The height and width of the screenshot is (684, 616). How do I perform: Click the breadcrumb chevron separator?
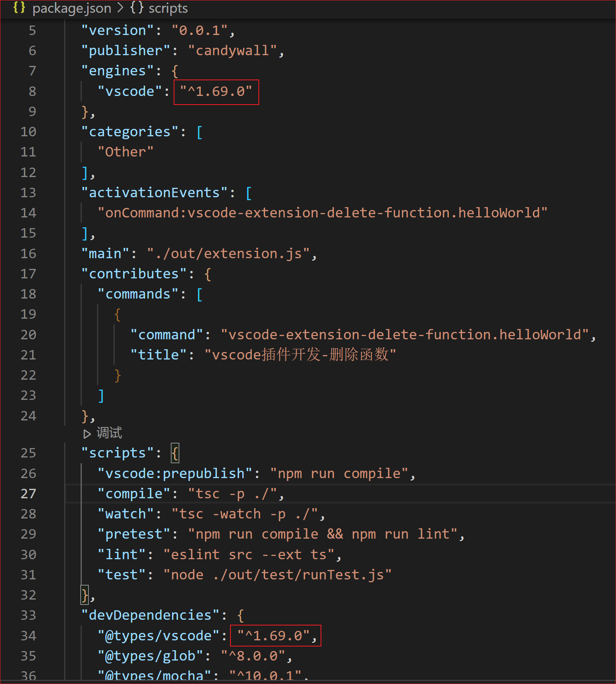tap(121, 8)
